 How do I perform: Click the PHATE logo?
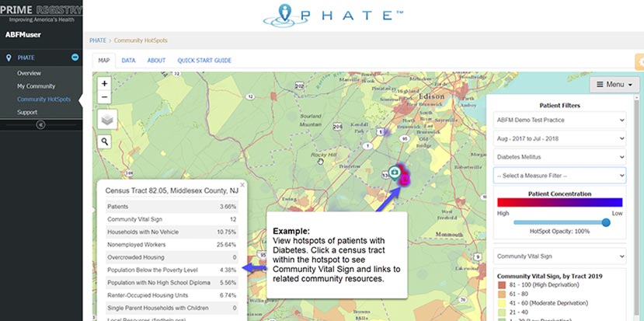click(333, 16)
